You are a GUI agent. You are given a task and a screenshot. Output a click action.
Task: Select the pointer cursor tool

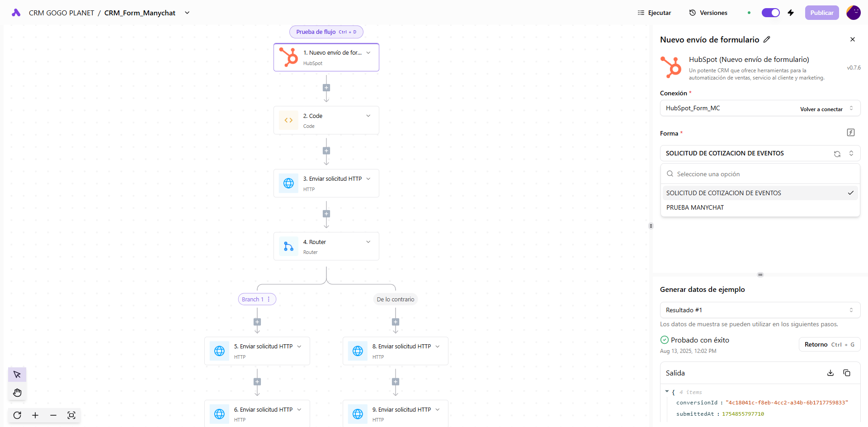17,375
